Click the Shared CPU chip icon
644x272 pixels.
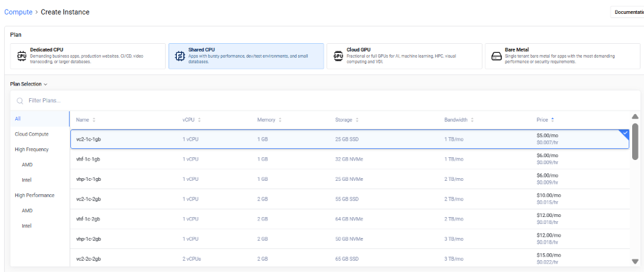point(180,56)
